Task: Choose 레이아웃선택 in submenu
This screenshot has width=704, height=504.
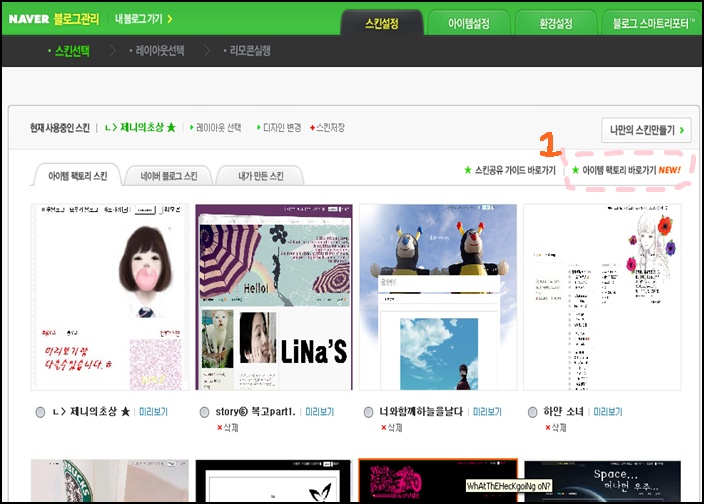Action: pos(160,51)
